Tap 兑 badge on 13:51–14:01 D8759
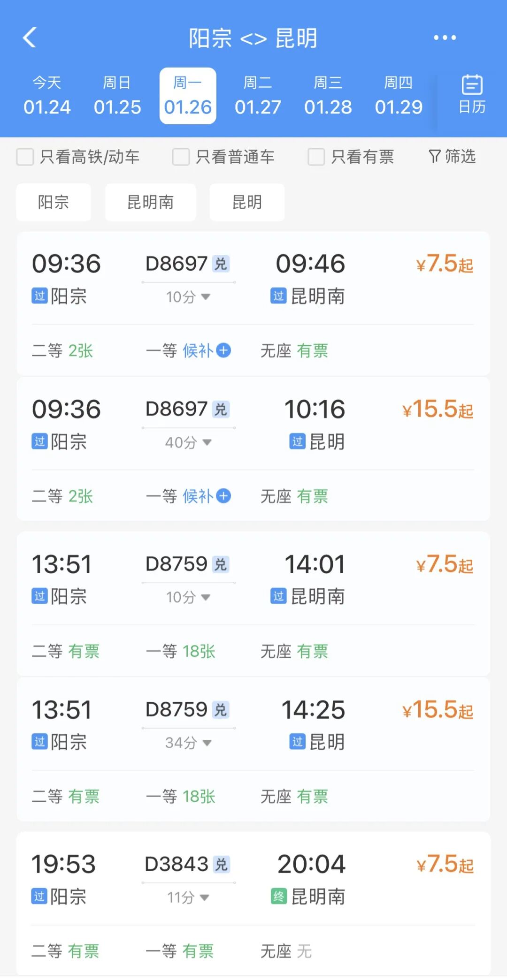Screen dimensions: 507x980 click(x=220, y=564)
